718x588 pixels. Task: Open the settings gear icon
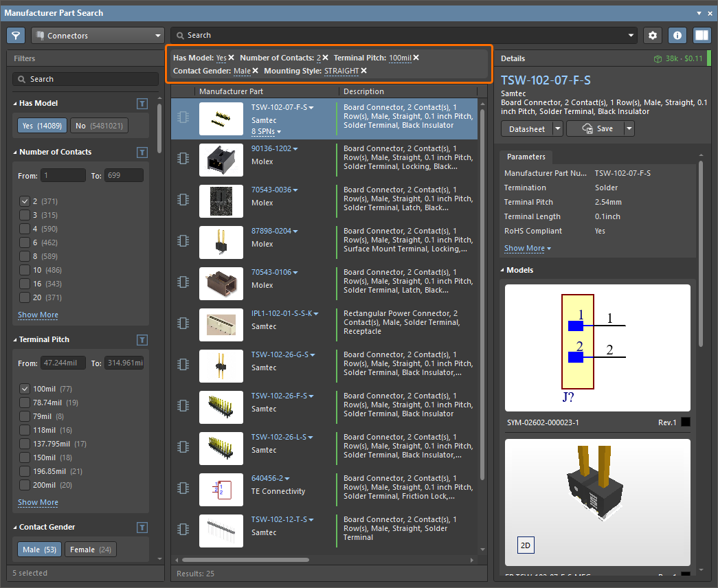pyautogui.click(x=653, y=36)
